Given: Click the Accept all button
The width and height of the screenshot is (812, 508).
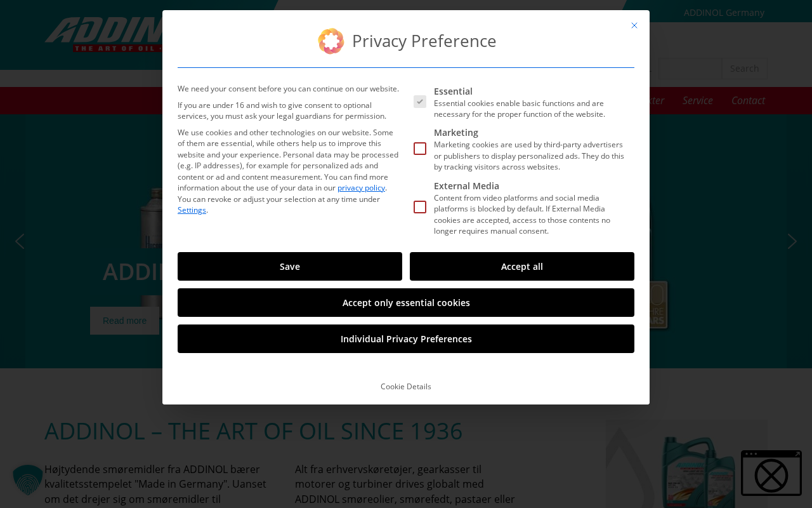Looking at the screenshot, I should pos(522,267).
